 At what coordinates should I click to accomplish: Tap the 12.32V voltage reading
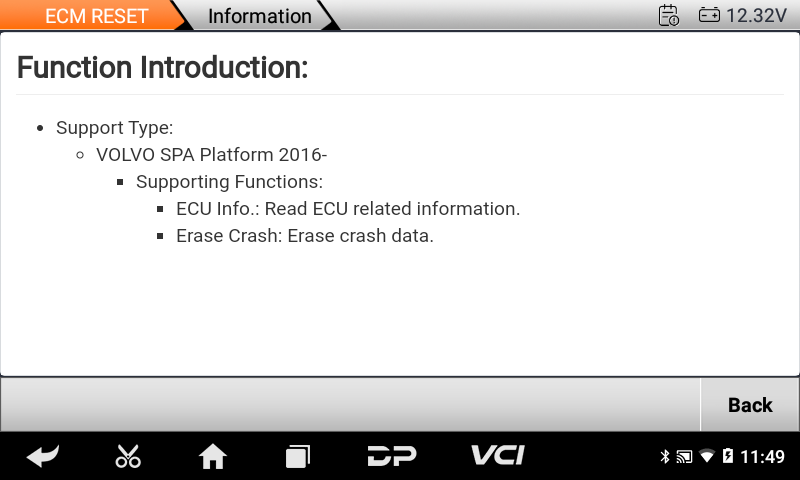pos(756,15)
